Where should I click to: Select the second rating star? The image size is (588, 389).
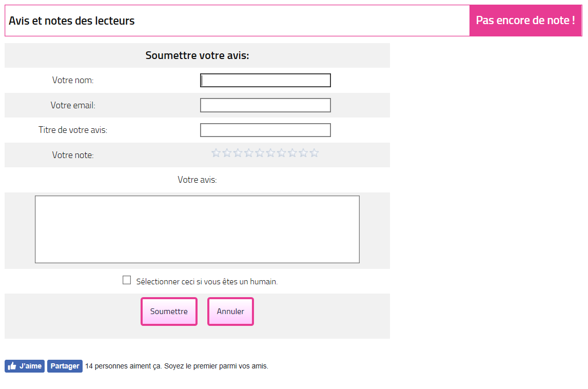pos(227,153)
